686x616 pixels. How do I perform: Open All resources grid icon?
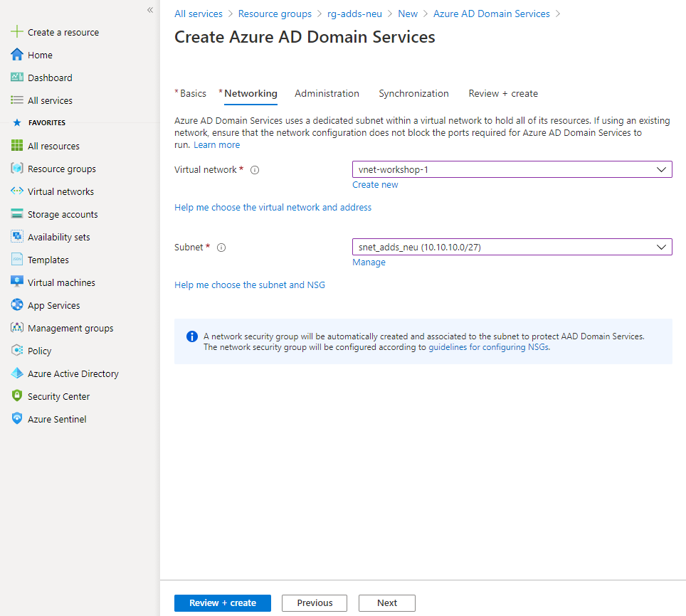click(16, 146)
